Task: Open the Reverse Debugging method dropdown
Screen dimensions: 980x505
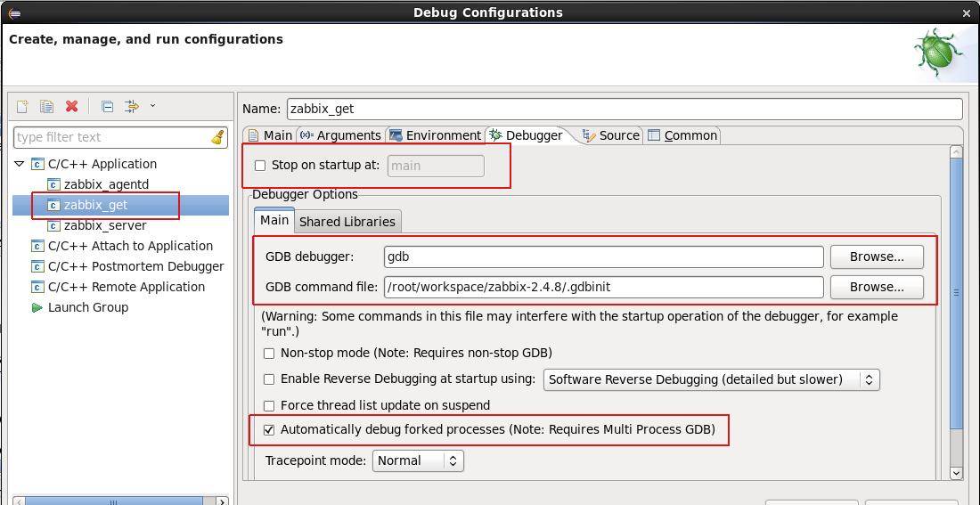Action: pyautogui.click(x=711, y=379)
